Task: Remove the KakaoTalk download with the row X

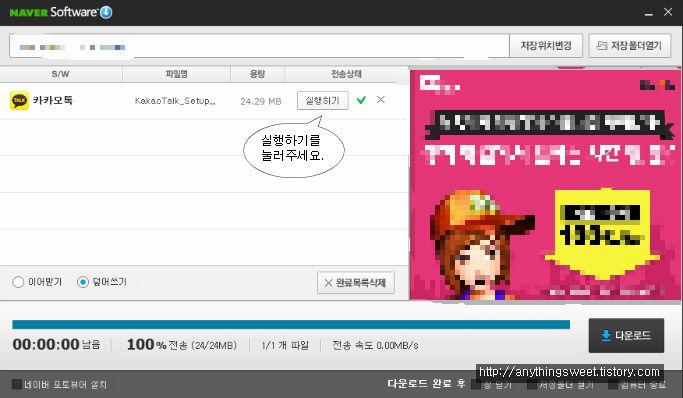Action: click(x=381, y=100)
